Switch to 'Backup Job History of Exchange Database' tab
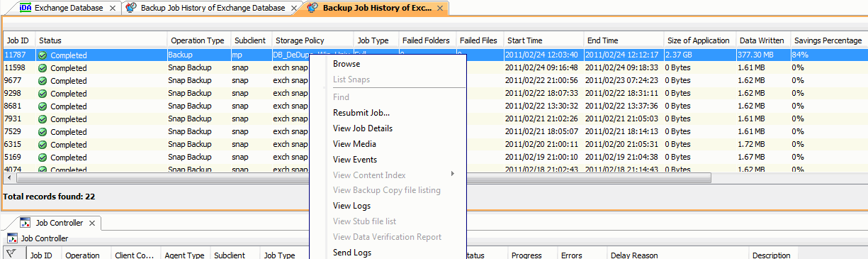 pyautogui.click(x=213, y=9)
